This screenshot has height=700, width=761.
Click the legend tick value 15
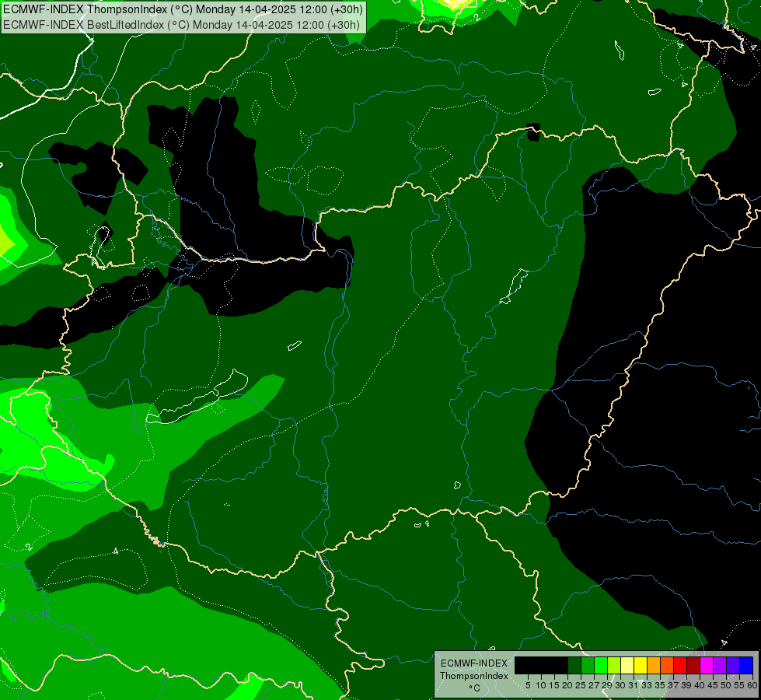click(x=554, y=685)
